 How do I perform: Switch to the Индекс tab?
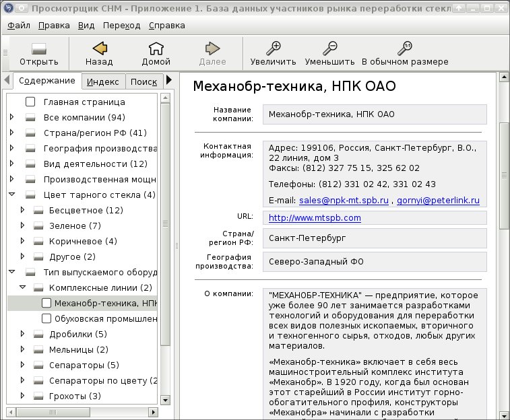(103, 82)
